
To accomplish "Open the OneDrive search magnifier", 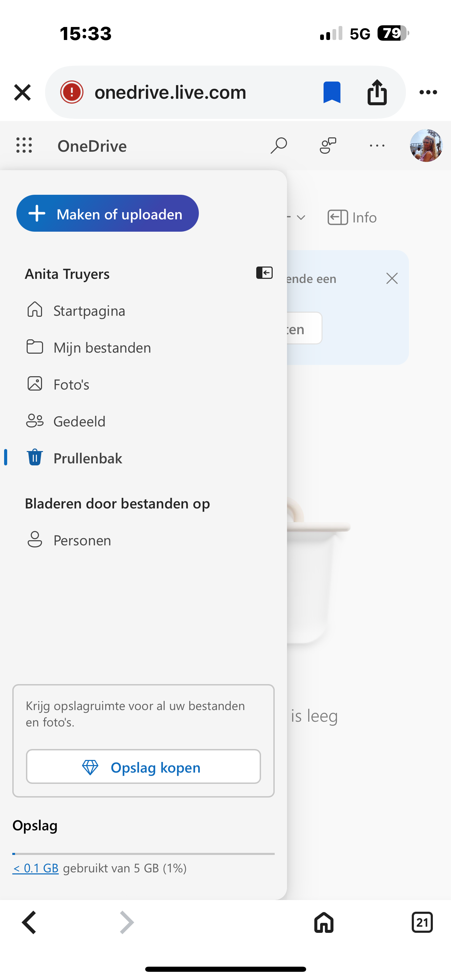I will [x=279, y=145].
